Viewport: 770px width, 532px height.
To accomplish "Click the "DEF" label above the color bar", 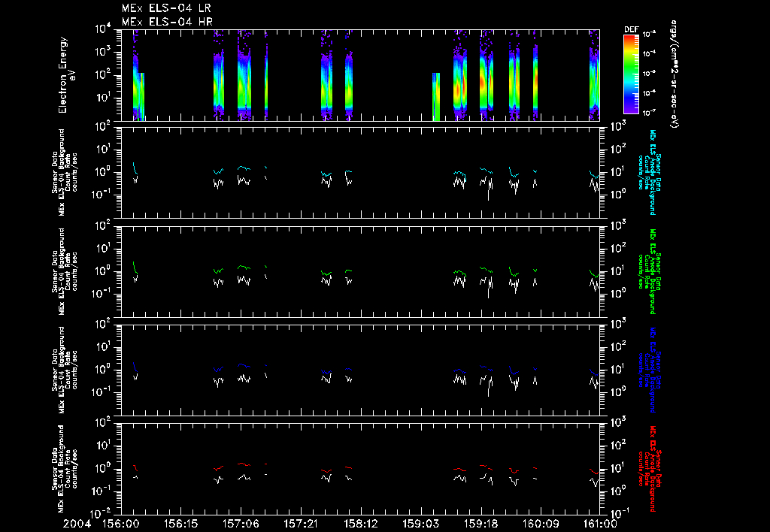I will tap(631, 29).
